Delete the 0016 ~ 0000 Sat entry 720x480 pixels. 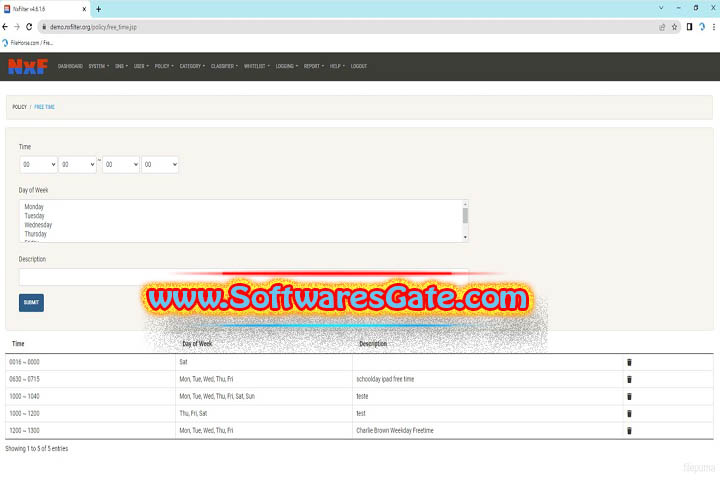(x=629, y=362)
